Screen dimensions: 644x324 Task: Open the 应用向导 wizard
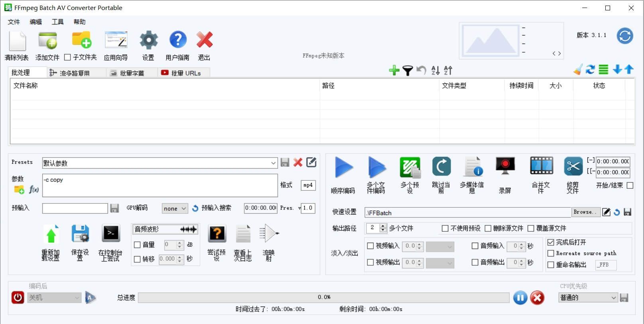tap(116, 40)
